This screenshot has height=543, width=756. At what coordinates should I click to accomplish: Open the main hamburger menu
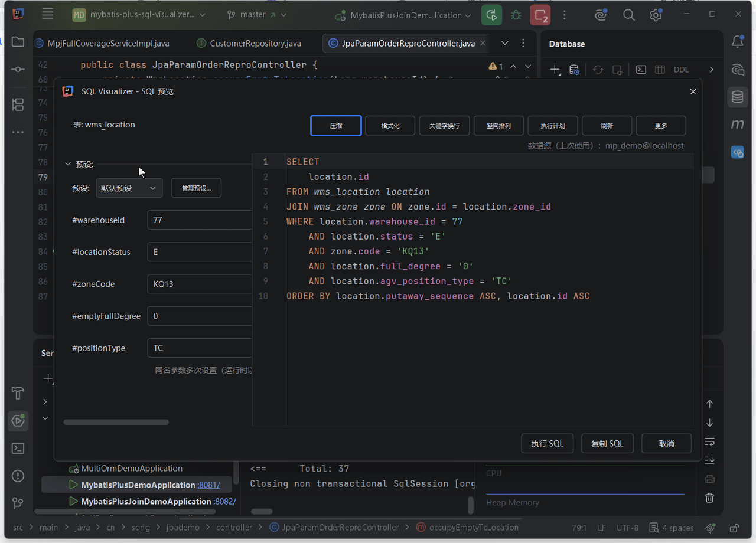pyautogui.click(x=48, y=14)
